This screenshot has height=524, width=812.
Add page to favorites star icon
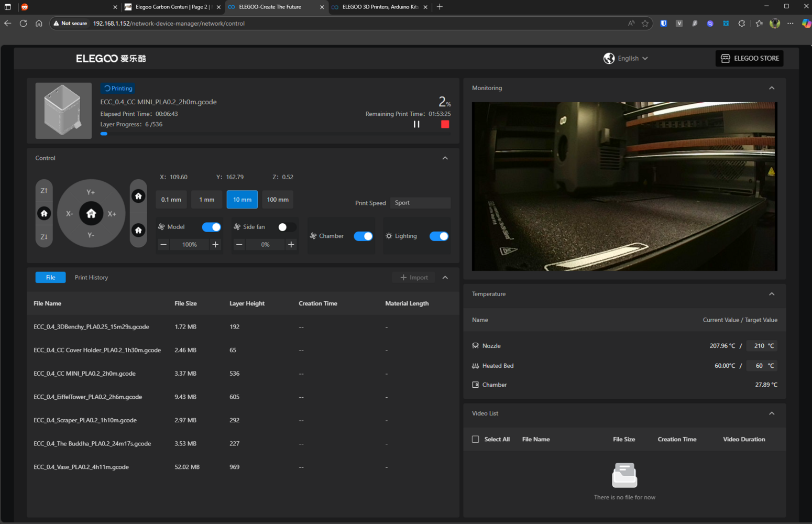click(x=645, y=23)
